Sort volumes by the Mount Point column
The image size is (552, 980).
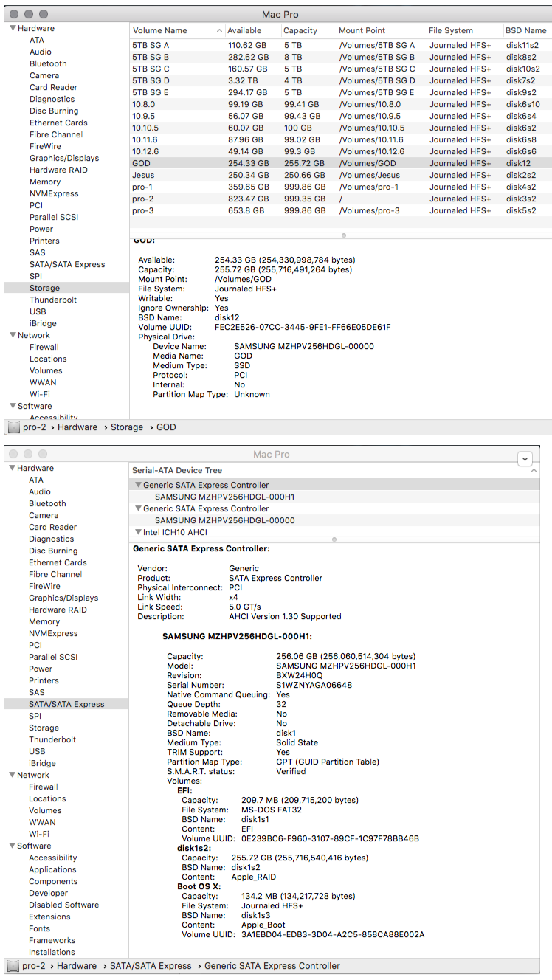tap(362, 30)
